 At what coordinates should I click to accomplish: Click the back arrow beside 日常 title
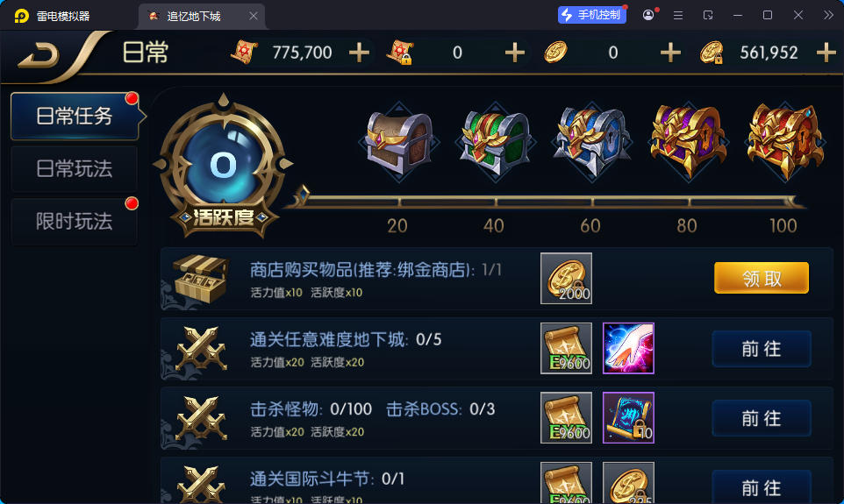(38, 54)
